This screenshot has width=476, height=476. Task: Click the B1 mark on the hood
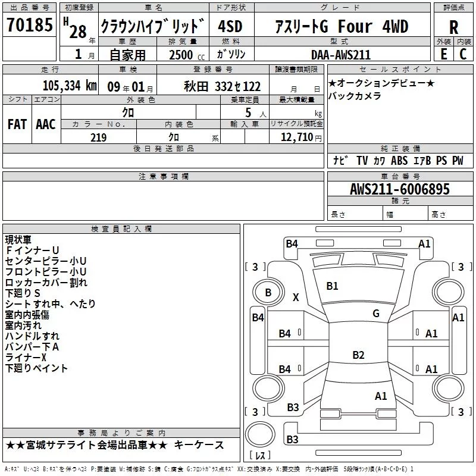(x=332, y=286)
